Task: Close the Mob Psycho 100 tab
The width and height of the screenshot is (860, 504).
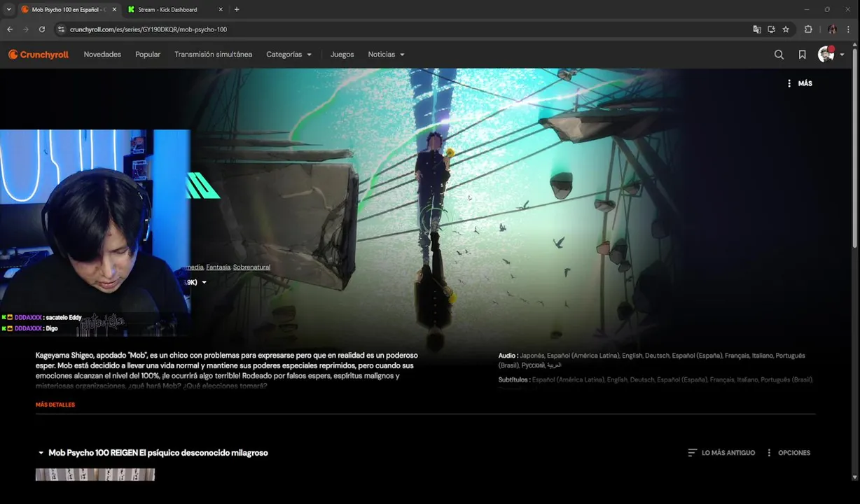Action: pyautogui.click(x=114, y=10)
